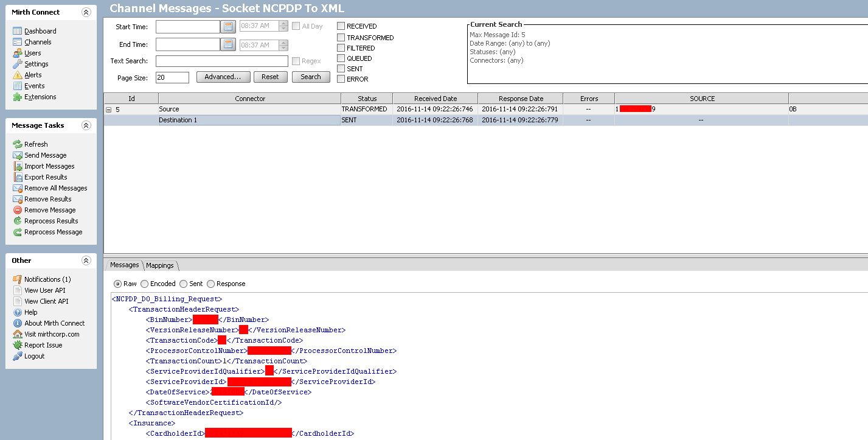Click inside the Page Size field
This screenshot has height=440, width=868.
tap(172, 77)
